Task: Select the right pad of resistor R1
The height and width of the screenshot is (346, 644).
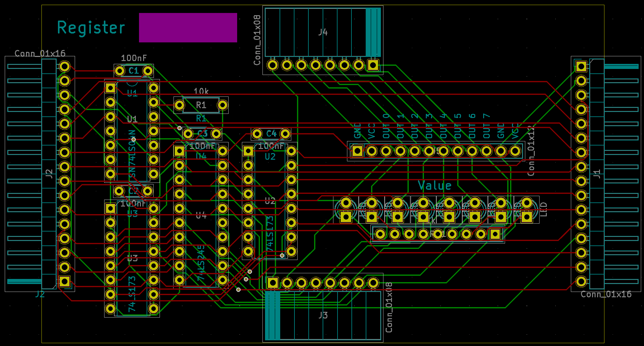Action: (x=223, y=105)
